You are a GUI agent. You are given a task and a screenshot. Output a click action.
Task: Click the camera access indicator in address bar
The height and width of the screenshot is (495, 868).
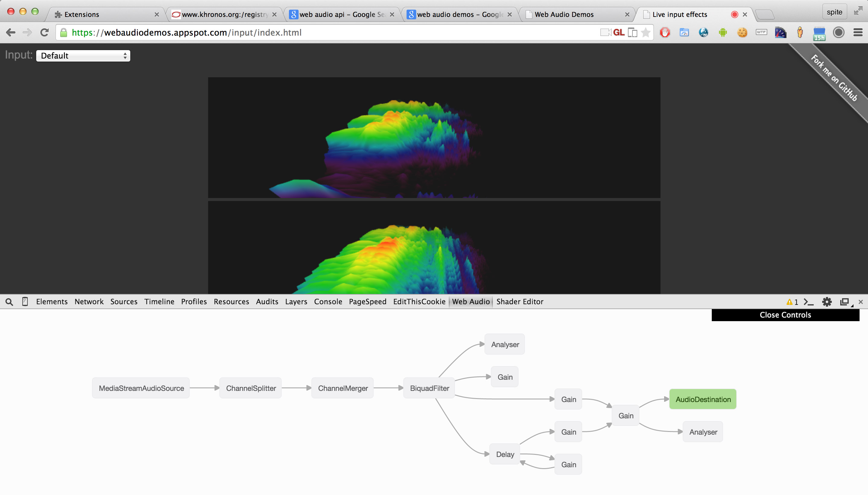605,32
